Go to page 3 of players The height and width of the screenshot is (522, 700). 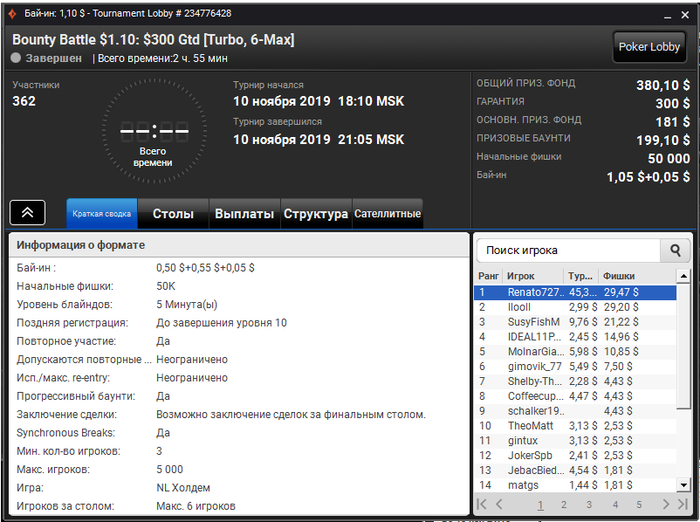pos(589,505)
